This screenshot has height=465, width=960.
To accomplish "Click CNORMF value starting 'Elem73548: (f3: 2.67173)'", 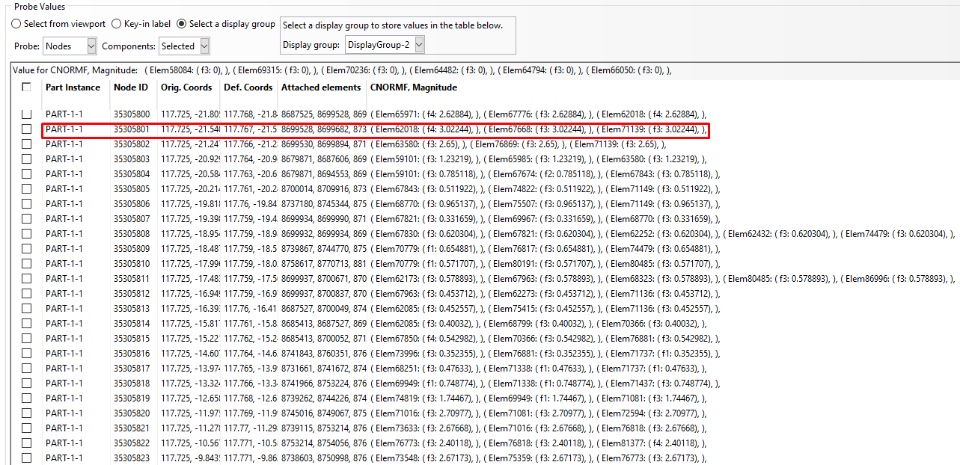I will click(539, 458).
